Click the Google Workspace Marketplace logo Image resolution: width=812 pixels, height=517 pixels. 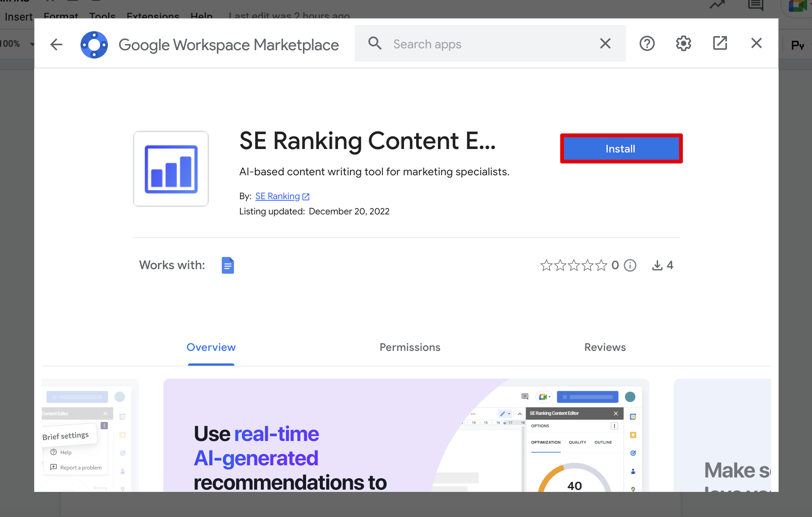[x=94, y=44]
